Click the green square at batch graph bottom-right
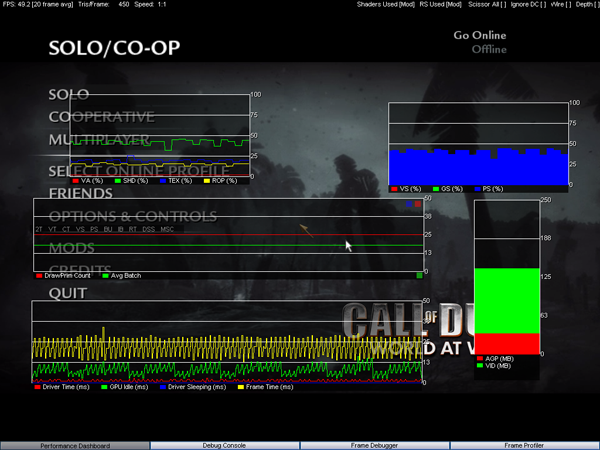The height and width of the screenshot is (450, 600). point(419,275)
